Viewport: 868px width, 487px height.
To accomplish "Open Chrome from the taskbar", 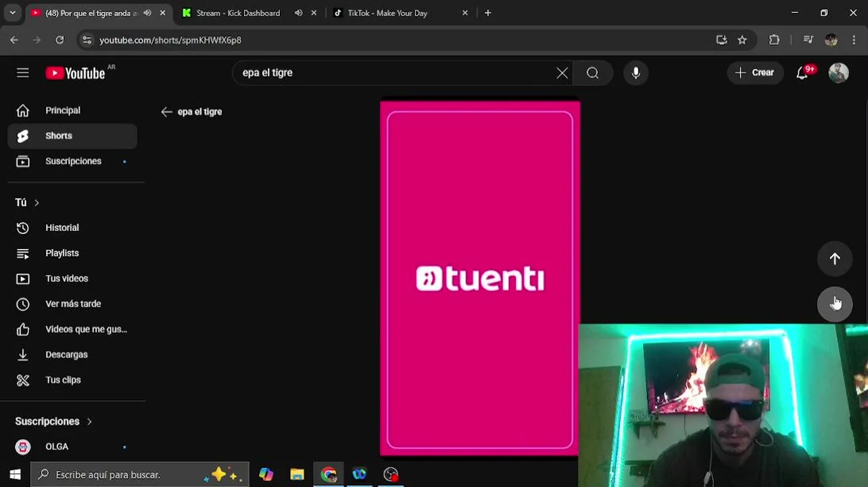I will 329,475.
